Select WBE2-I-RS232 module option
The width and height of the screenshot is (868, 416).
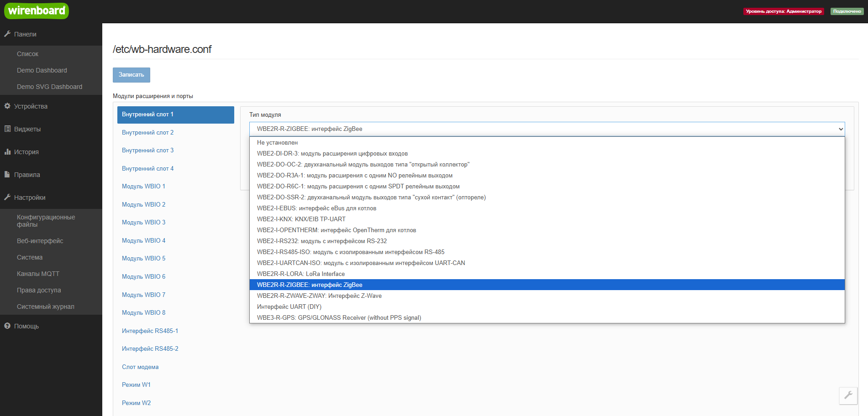click(x=547, y=241)
